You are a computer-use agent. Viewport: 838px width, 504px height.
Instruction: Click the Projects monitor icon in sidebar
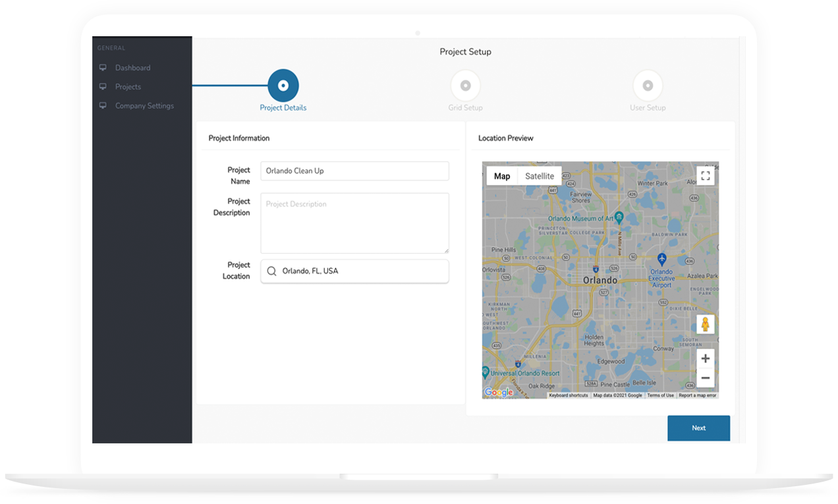pyautogui.click(x=103, y=87)
